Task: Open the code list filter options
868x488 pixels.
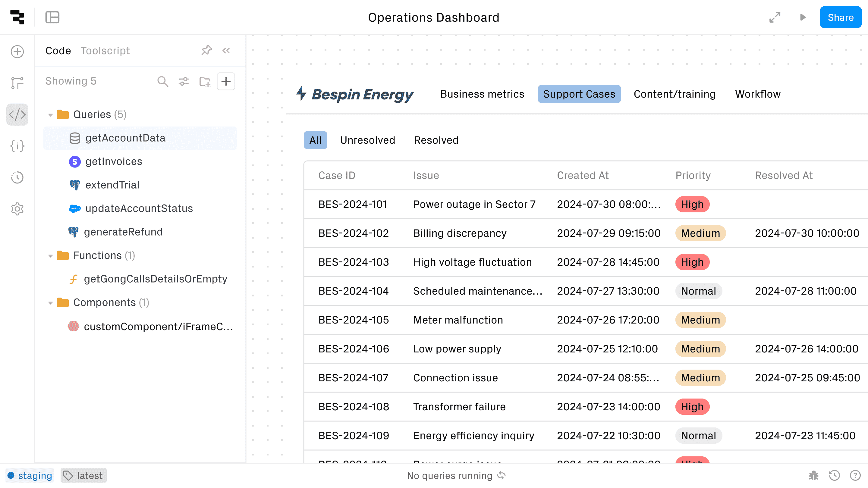Action: (184, 81)
